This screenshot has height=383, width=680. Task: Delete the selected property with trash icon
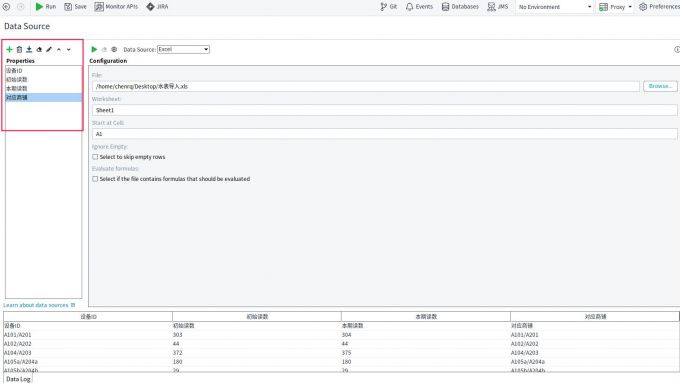pyautogui.click(x=19, y=49)
